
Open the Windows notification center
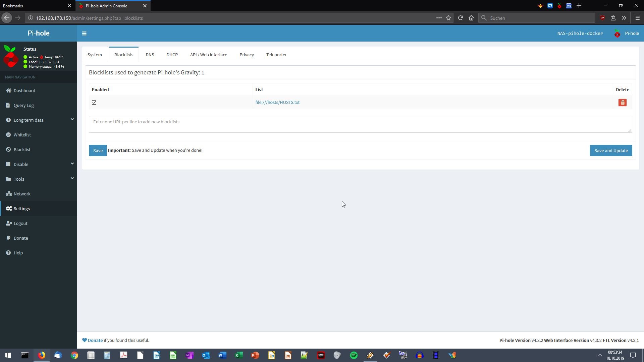pos(633,355)
